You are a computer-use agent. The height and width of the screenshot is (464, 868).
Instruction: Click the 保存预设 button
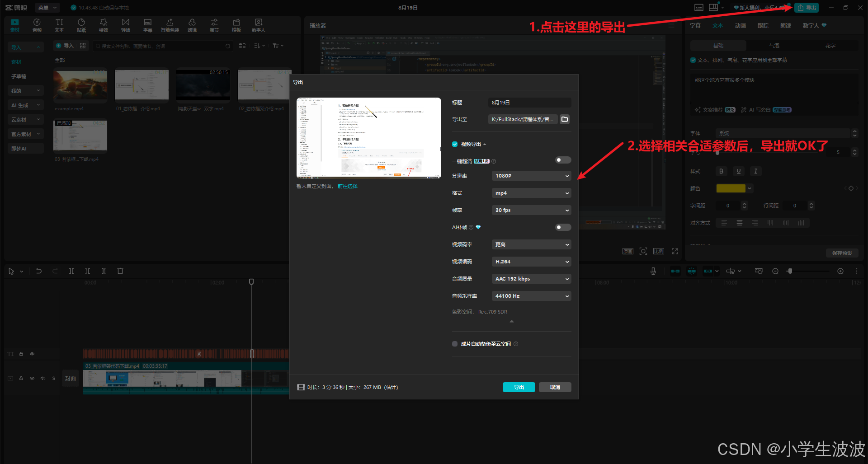tap(842, 253)
